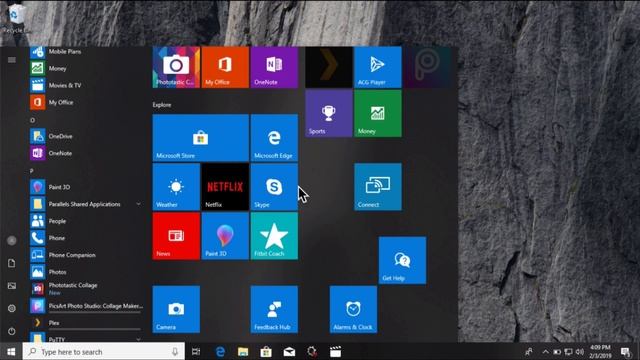640x360 pixels.
Task: Open the taskbar clock and date
Action: [600, 351]
